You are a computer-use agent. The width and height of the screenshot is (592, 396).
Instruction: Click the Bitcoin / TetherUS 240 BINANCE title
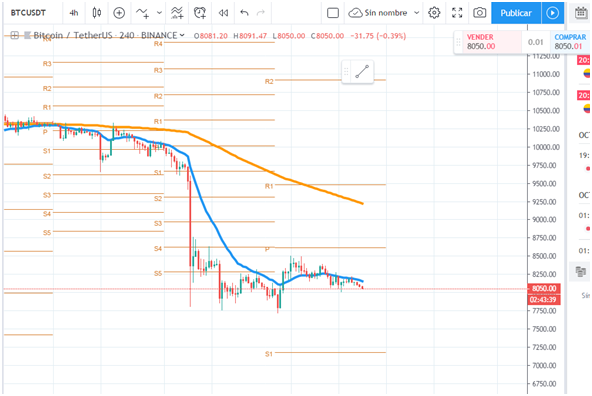click(105, 35)
